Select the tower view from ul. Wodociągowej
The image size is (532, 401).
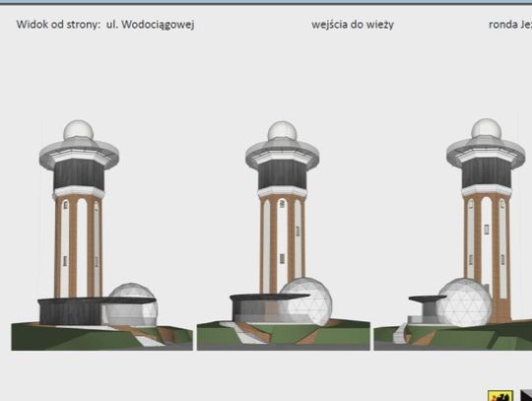(101, 234)
